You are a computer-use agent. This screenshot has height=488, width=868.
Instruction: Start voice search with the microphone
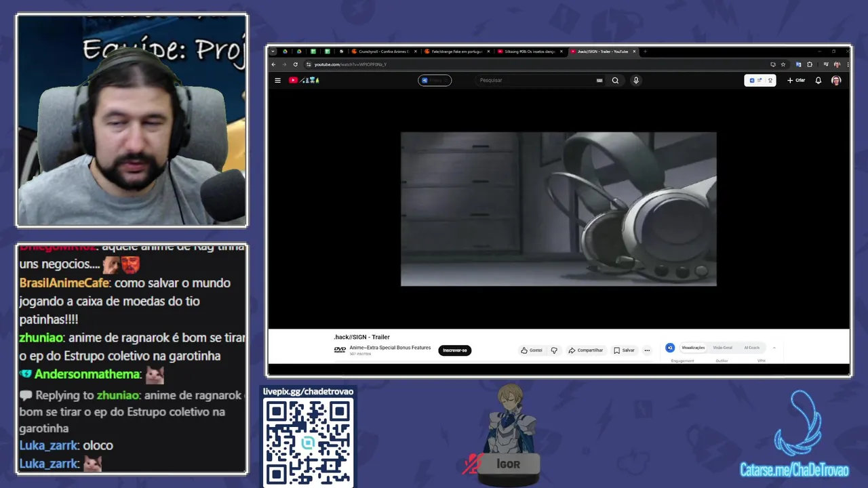click(635, 80)
